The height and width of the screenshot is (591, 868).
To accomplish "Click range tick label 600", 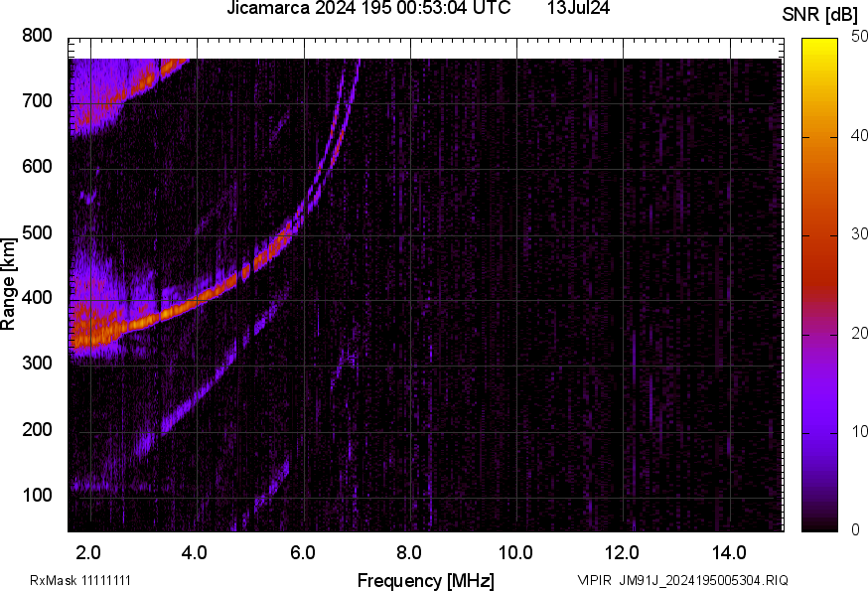I will 37,167.
